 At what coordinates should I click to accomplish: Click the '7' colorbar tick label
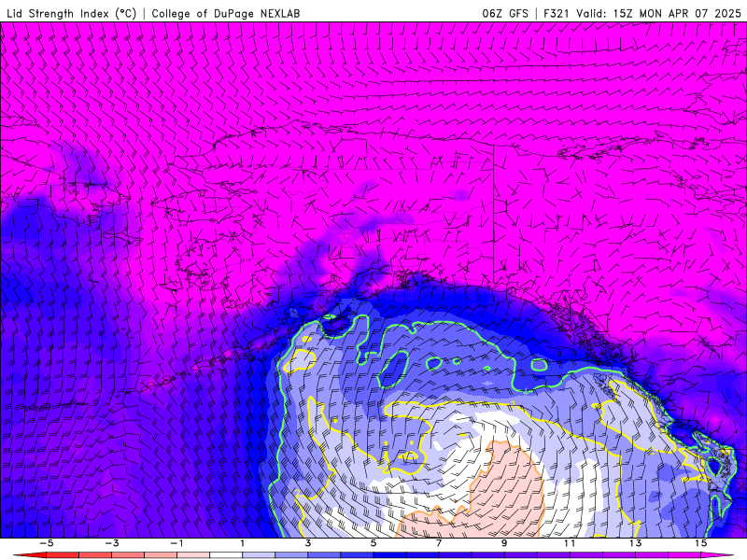click(439, 543)
